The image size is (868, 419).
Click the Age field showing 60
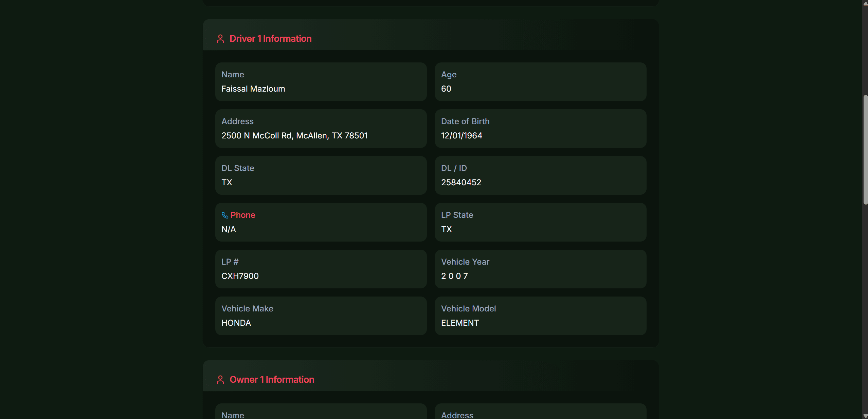[x=540, y=81]
